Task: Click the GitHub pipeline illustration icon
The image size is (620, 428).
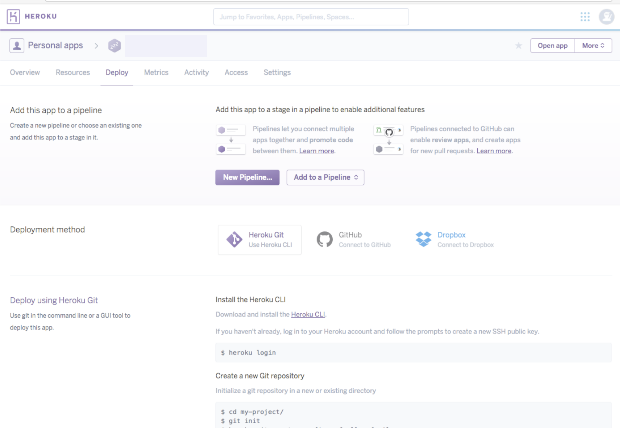Action: click(388, 140)
